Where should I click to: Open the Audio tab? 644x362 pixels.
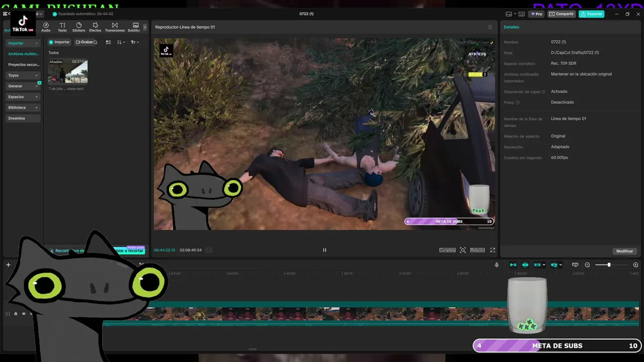pos(46,27)
